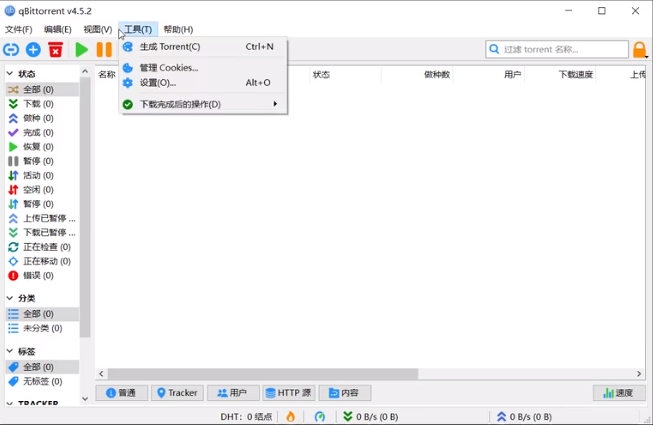Open the 视图(V) menu
This screenshot has width=653, height=425.
[97, 30]
